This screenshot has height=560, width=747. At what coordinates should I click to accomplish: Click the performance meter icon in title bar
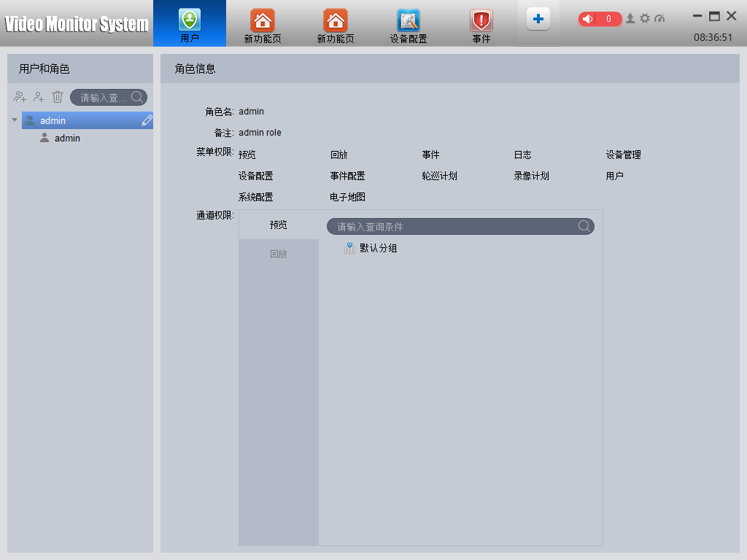659,19
